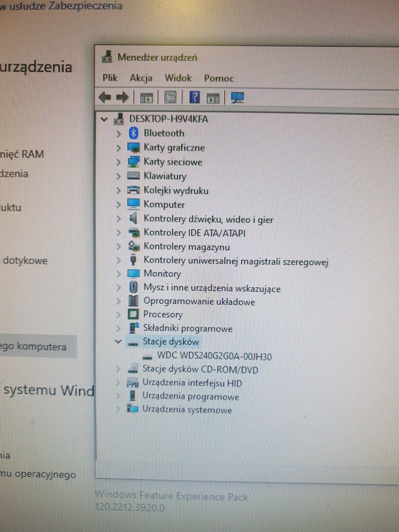
Task: Click the scan for hardware changes monitor icon
Action: pos(237,98)
